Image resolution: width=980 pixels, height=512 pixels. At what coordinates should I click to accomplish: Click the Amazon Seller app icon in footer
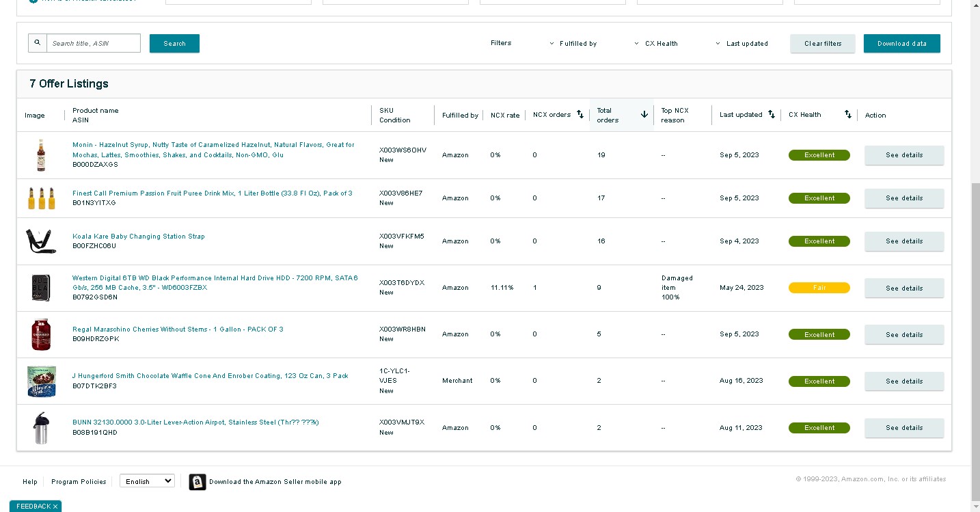click(198, 482)
